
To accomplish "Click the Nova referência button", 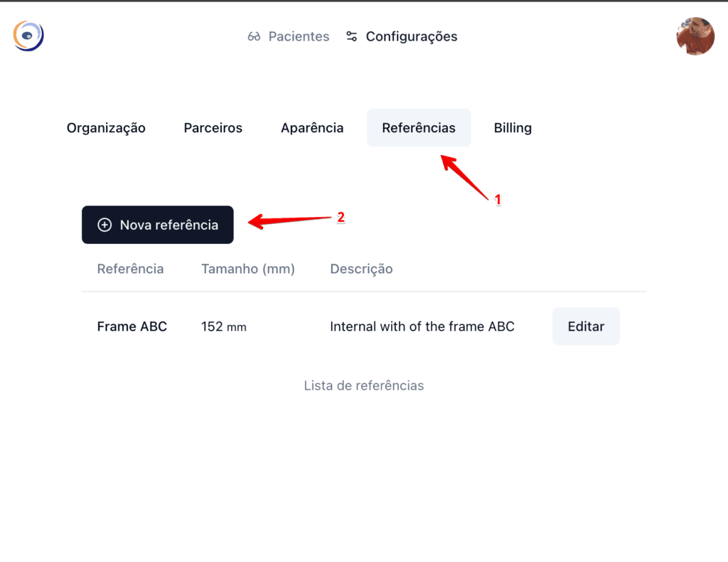I will pos(157,224).
